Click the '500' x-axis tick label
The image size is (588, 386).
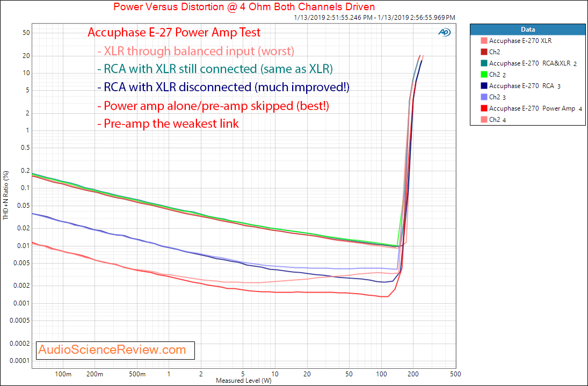pos(455,374)
